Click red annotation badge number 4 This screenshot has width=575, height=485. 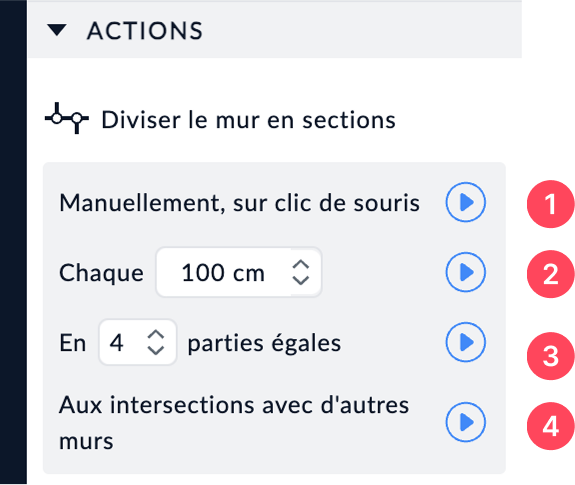tap(550, 426)
